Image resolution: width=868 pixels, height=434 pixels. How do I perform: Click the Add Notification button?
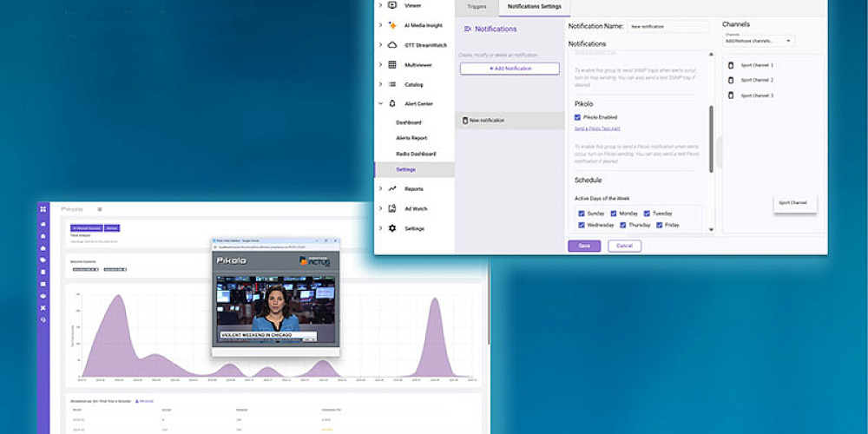510,68
